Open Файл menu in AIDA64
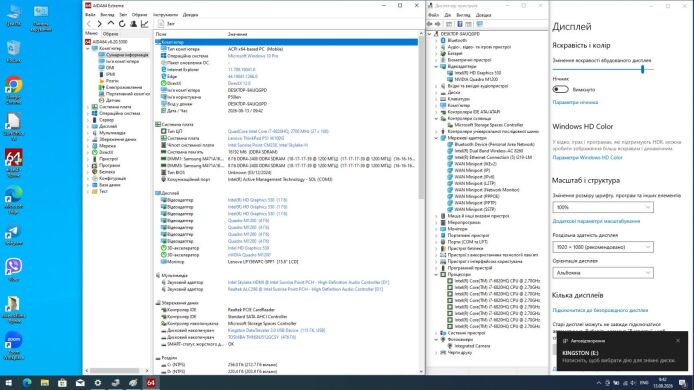Image resolution: width=694 pixels, height=390 pixels. [90, 15]
